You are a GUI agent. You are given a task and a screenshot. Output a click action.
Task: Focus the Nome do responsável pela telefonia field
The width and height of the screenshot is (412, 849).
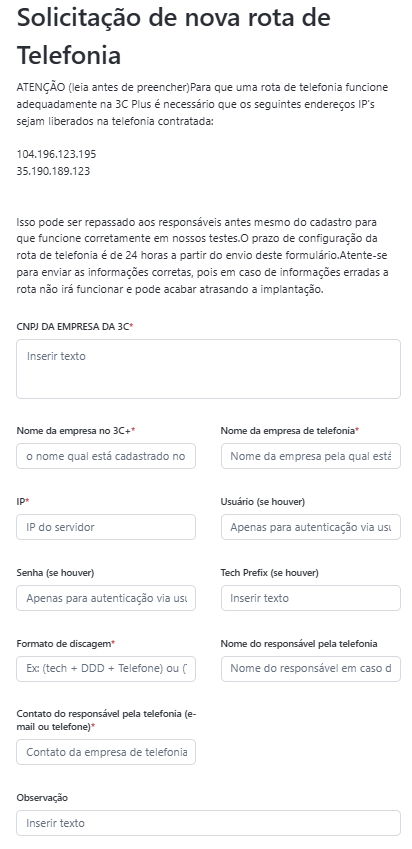click(x=311, y=669)
